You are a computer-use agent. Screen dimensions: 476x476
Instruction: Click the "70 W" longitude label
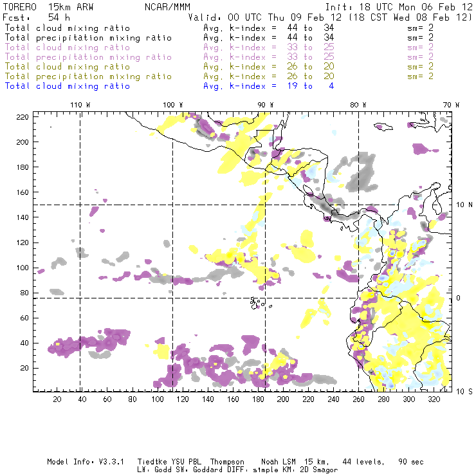click(451, 105)
